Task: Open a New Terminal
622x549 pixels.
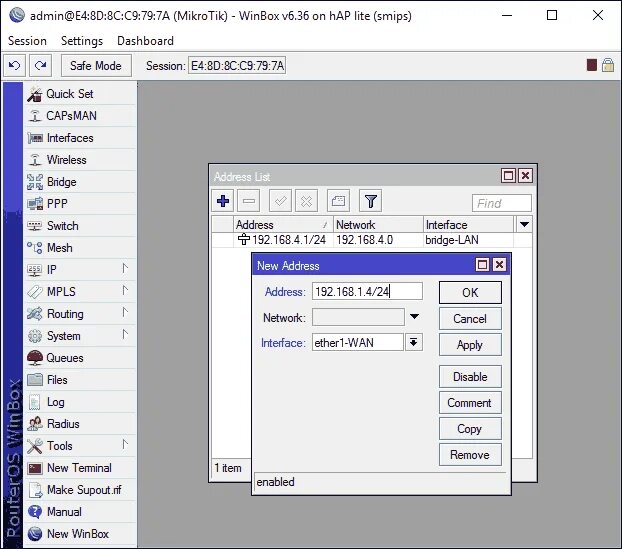Action: pos(79,468)
